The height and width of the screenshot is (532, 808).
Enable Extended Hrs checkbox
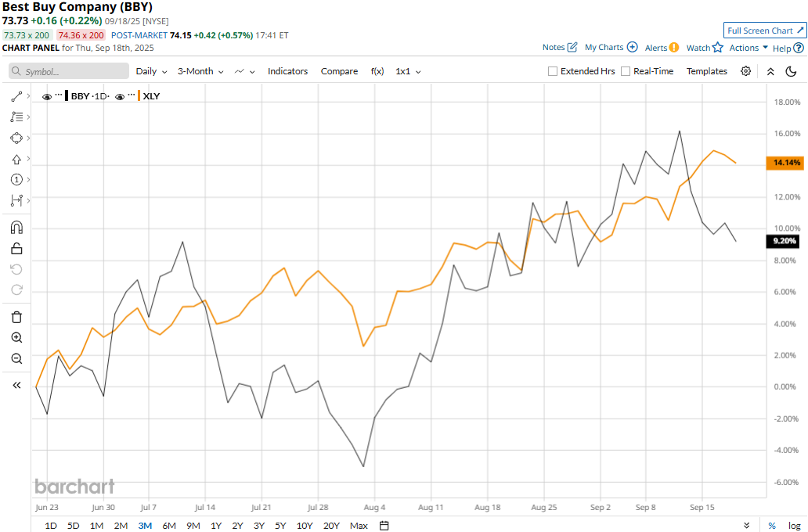coord(553,71)
